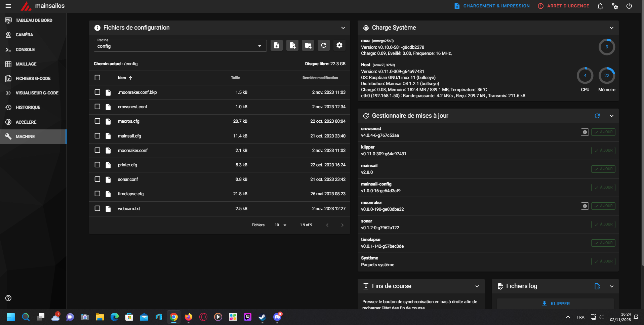Open the power menu icon
Viewport: 644px width, 325px height.
[x=629, y=6]
